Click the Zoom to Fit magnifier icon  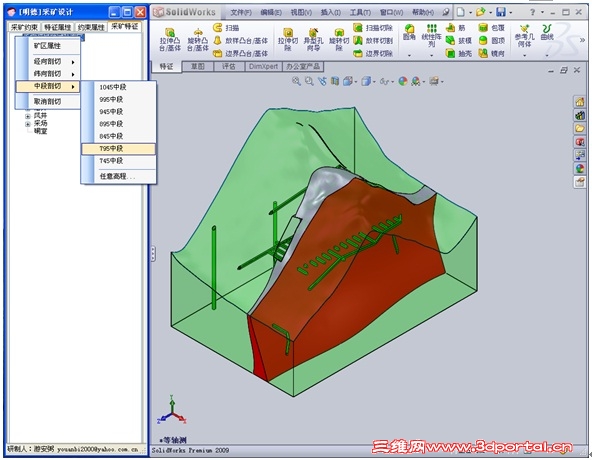(296, 81)
